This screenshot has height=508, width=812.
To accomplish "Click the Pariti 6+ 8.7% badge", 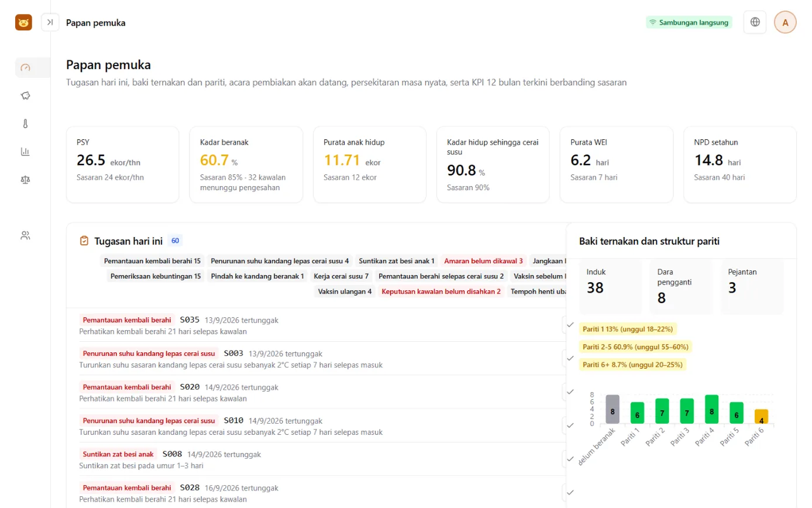I will 633,365.
